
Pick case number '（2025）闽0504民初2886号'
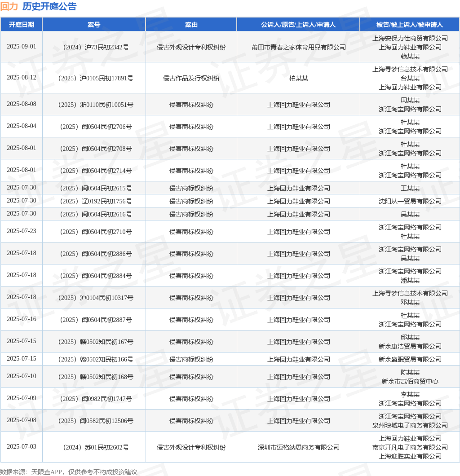(96, 254)
